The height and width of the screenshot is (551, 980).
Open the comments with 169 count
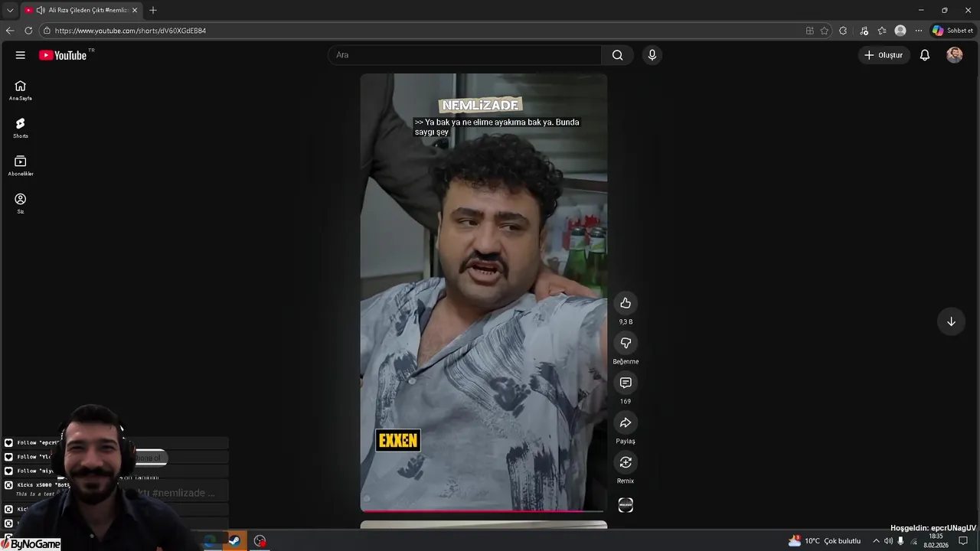coord(626,383)
